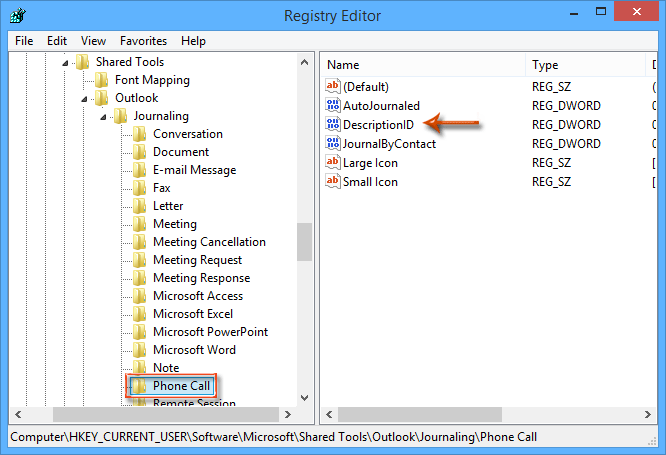Click the (Default) string value icon

tap(334, 87)
